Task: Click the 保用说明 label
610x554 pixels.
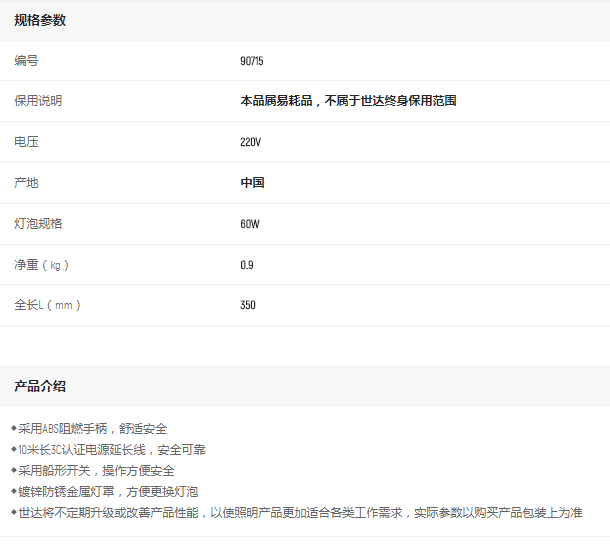Action: coord(38,101)
